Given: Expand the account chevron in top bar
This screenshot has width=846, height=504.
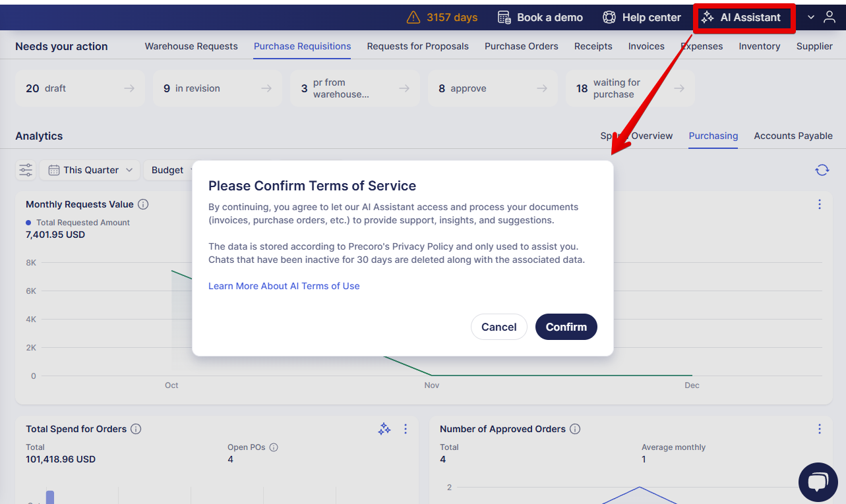Looking at the screenshot, I should point(811,18).
